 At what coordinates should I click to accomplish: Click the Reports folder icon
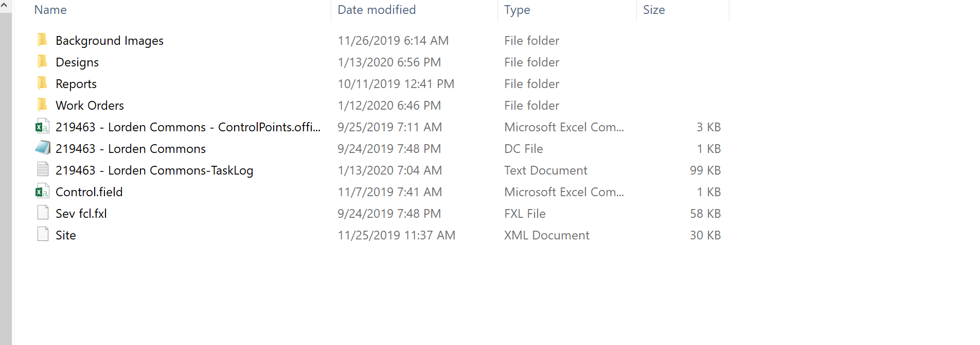(x=42, y=83)
